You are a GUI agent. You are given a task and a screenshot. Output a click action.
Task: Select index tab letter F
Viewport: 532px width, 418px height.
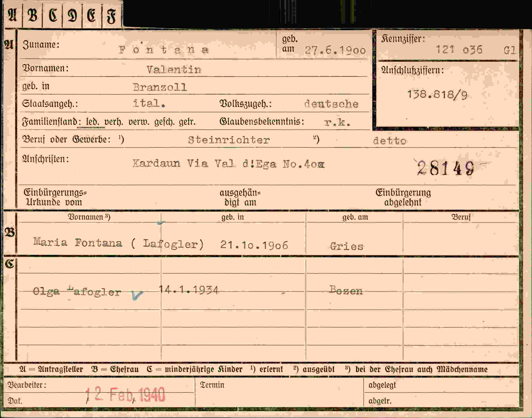[111, 16]
